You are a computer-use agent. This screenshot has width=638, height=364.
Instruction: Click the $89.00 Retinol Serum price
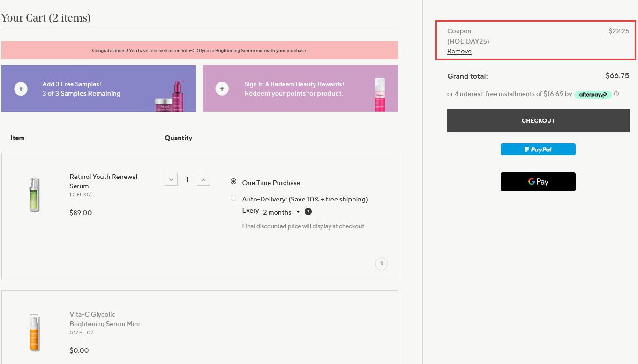[81, 213]
